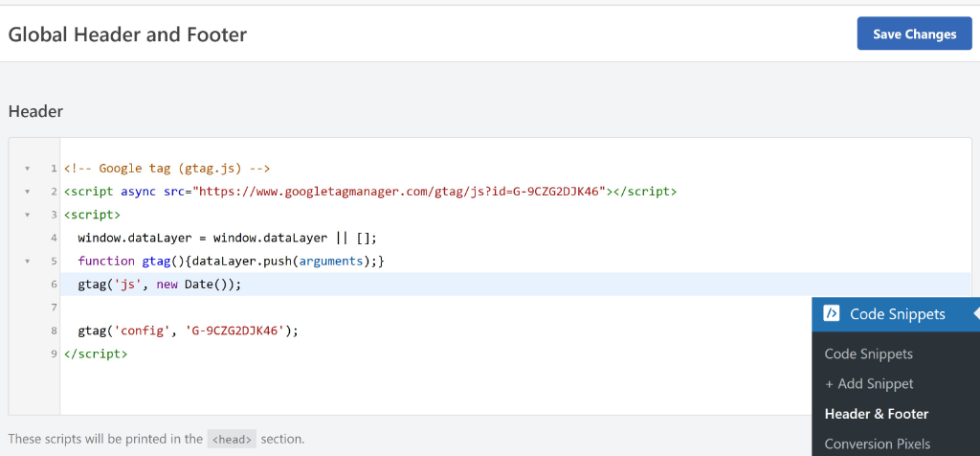This screenshot has width=980, height=456.
Task: Click the menu pointer arrow beside Code Snippets
Action: coord(976,314)
